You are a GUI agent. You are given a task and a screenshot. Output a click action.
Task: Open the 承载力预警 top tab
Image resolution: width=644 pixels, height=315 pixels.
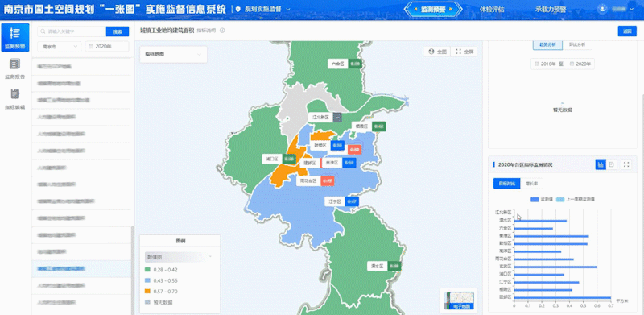click(x=551, y=10)
